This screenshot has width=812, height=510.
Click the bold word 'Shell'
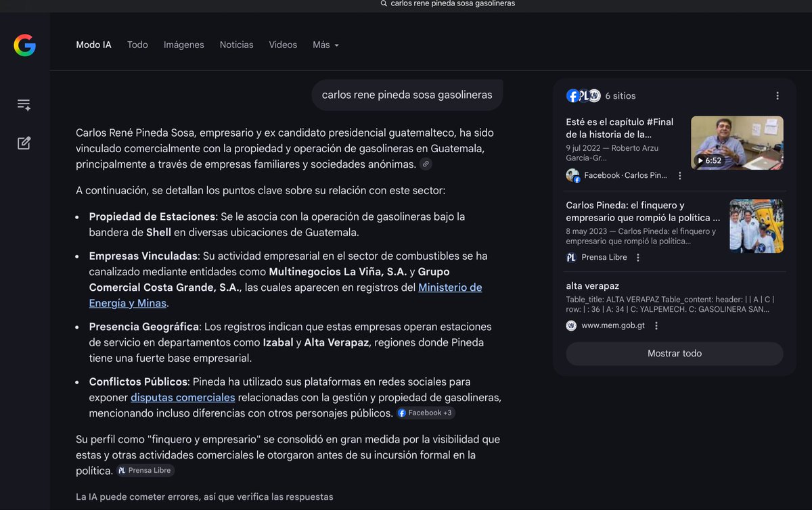point(158,232)
